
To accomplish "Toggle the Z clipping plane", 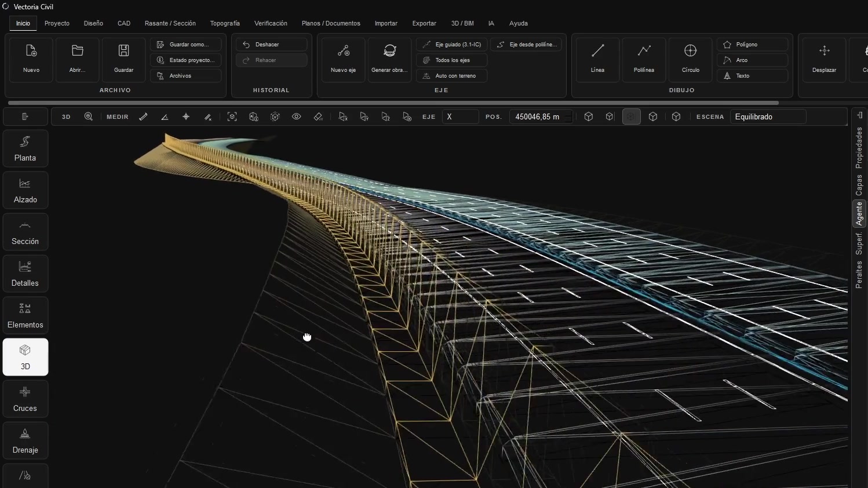I will [x=386, y=116].
